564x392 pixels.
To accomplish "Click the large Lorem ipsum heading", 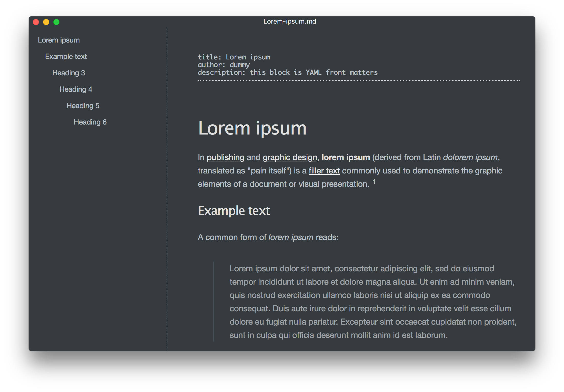I will click(x=252, y=128).
